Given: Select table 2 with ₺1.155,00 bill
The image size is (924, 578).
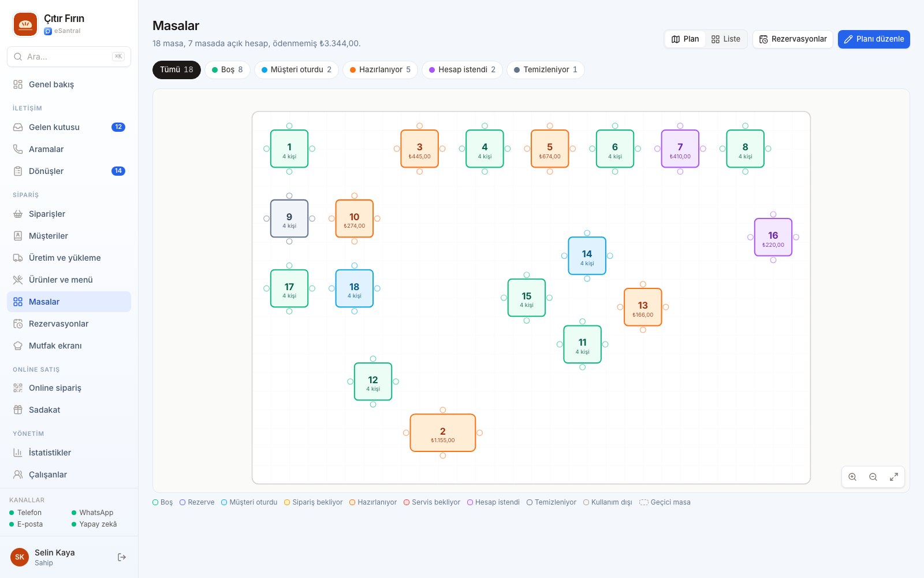Looking at the screenshot, I should coord(443,433).
